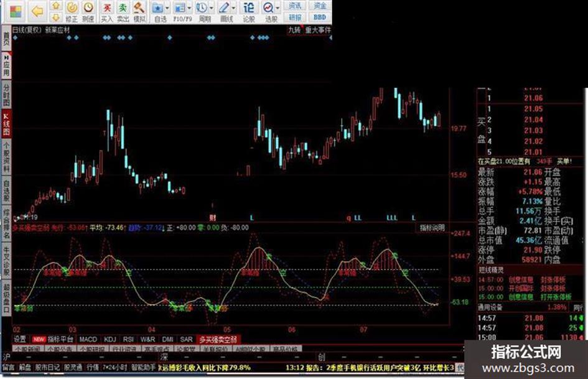Click the yellow down arrow icon
The image size is (588, 379).
pos(56,17)
